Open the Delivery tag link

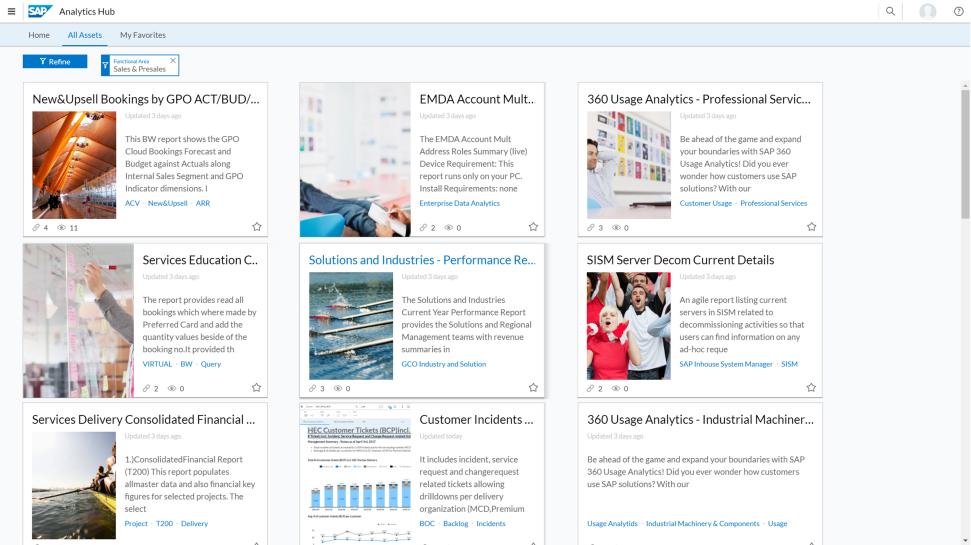coord(194,523)
